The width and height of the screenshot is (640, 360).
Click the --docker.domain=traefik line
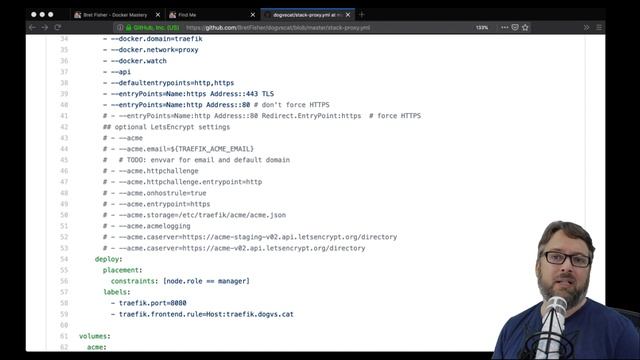tap(153, 39)
